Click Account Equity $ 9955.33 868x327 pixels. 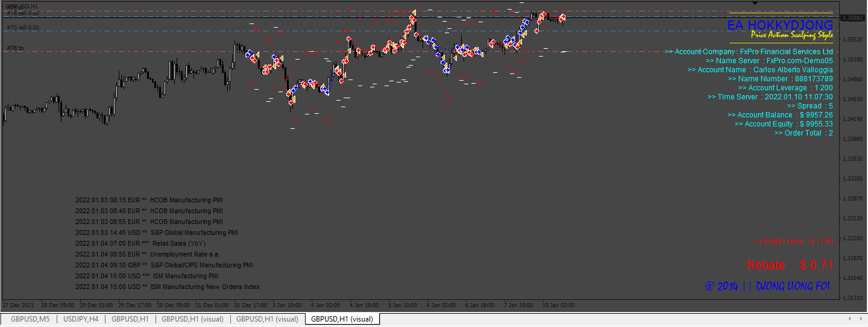click(x=784, y=124)
